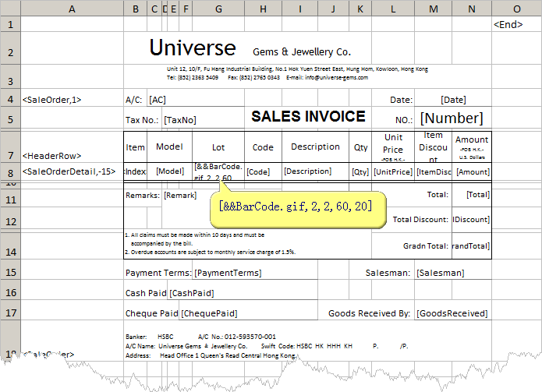Select the [Date] placeholder cell
This screenshot has height=392, width=542.
point(453,100)
